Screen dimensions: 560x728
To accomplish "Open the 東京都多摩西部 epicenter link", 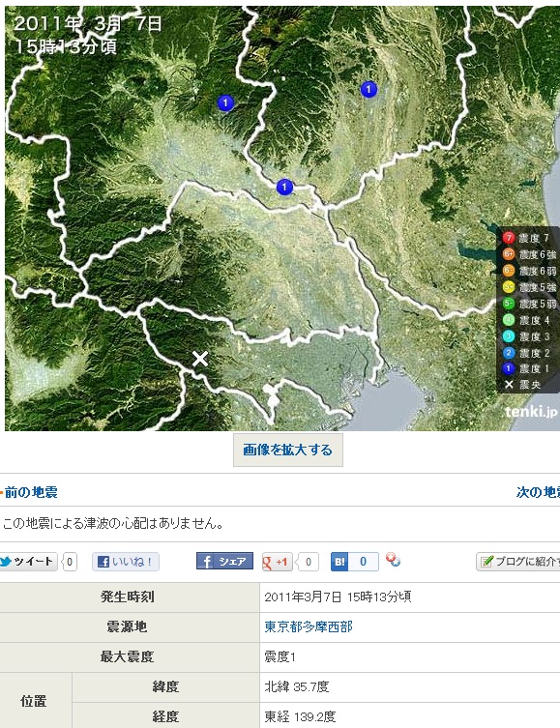I will pos(309,626).
